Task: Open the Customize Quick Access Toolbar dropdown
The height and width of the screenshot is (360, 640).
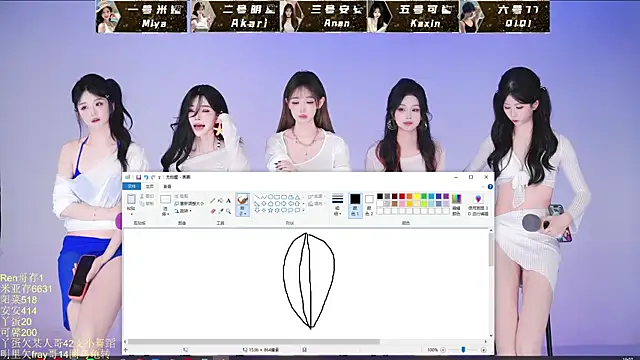Action: tap(160, 178)
